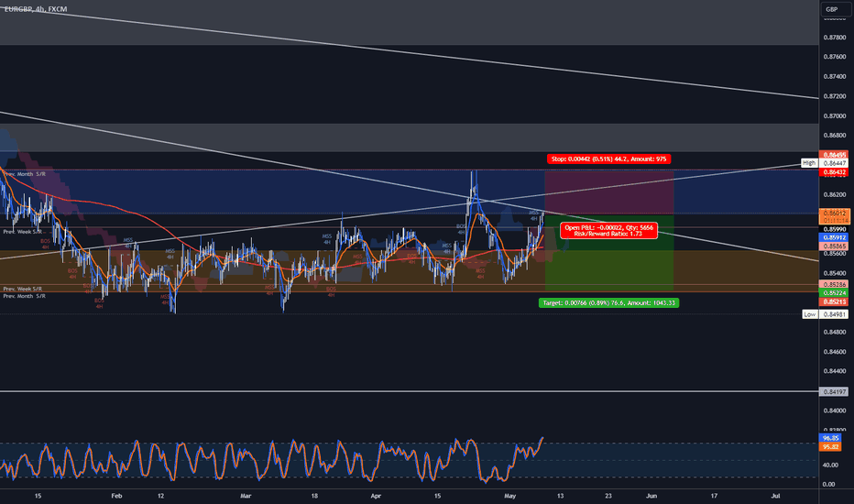Select the red 0.85213 price label
This screenshot has width=854, height=504.
tap(835, 301)
